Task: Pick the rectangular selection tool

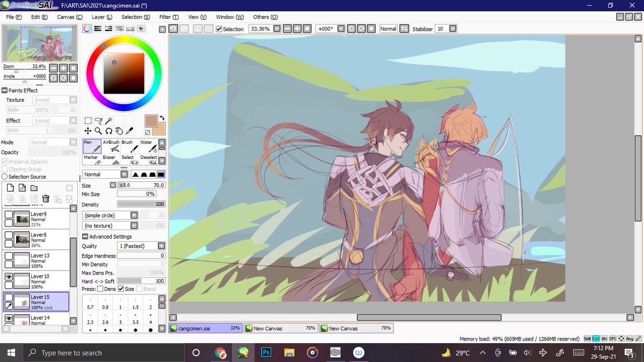Action: click(x=88, y=121)
